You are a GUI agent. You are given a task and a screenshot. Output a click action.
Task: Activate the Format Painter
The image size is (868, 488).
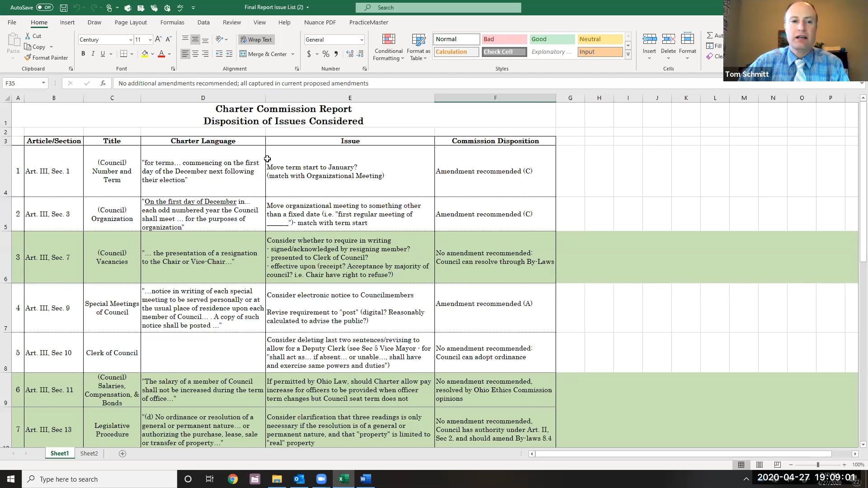(46, 58)
